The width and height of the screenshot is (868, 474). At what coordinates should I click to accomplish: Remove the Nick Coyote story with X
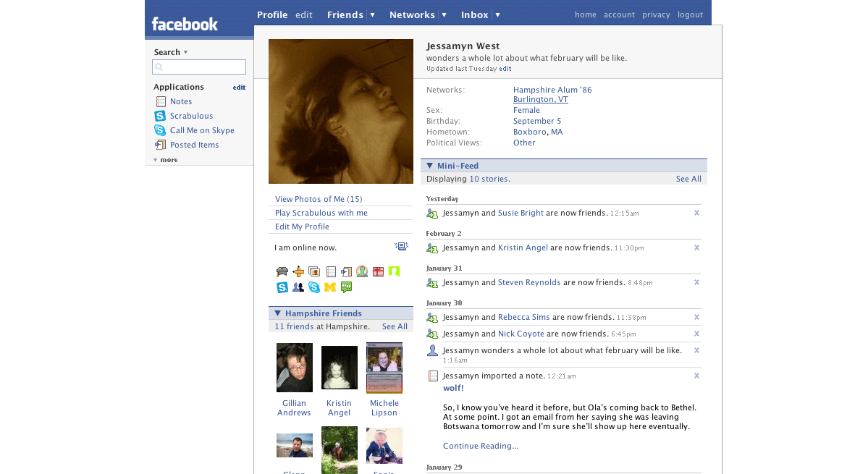[x=697, y=334]
